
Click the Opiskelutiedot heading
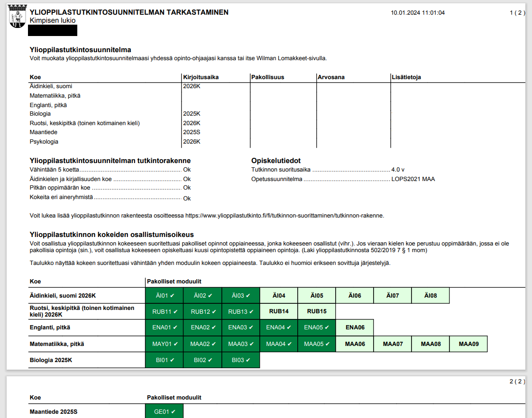click(276, 161)
